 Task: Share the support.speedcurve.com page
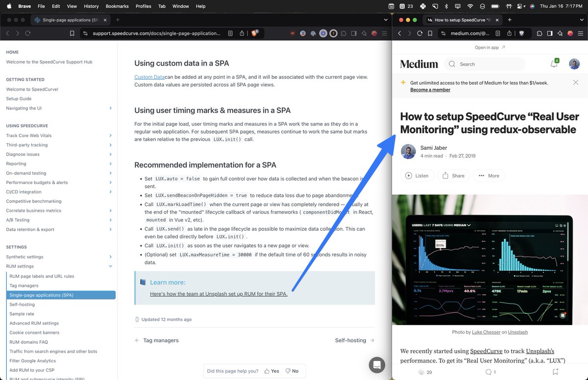pos(242,33)
